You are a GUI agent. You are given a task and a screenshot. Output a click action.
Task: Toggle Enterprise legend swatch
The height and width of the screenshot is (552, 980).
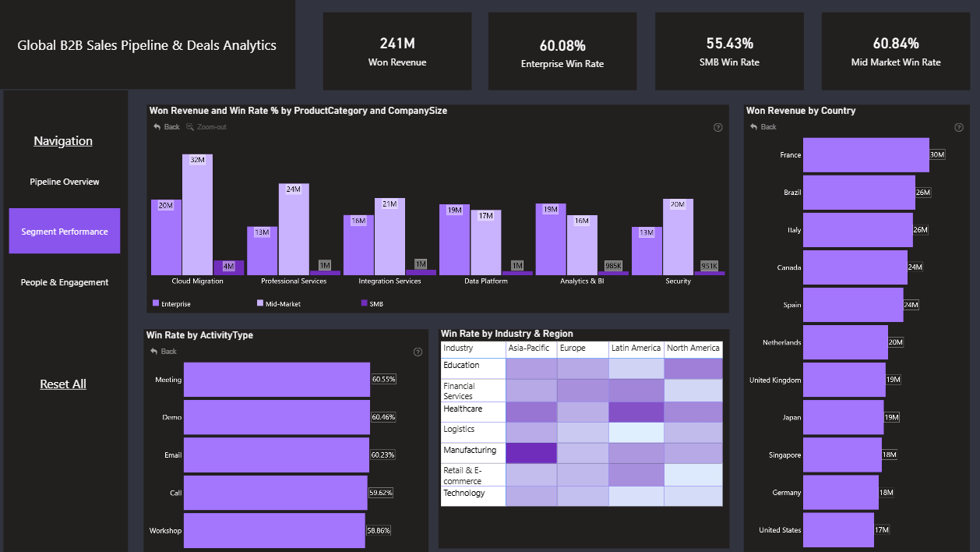click(156, 303)
